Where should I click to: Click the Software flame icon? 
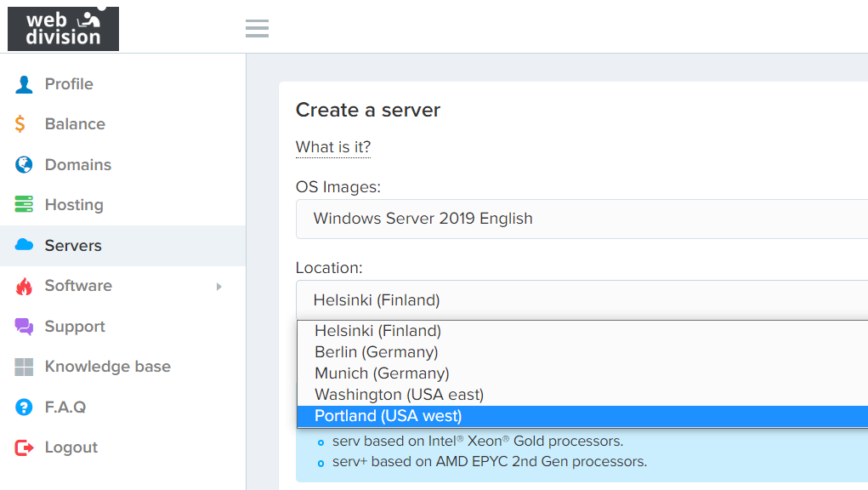coord(24,287)
